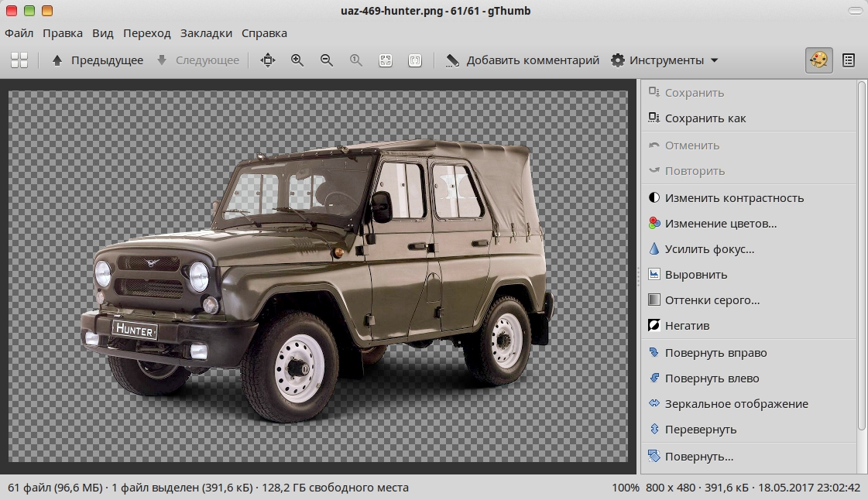
Task: Open Усилить фокус... tool
Action: coord(749,249)
